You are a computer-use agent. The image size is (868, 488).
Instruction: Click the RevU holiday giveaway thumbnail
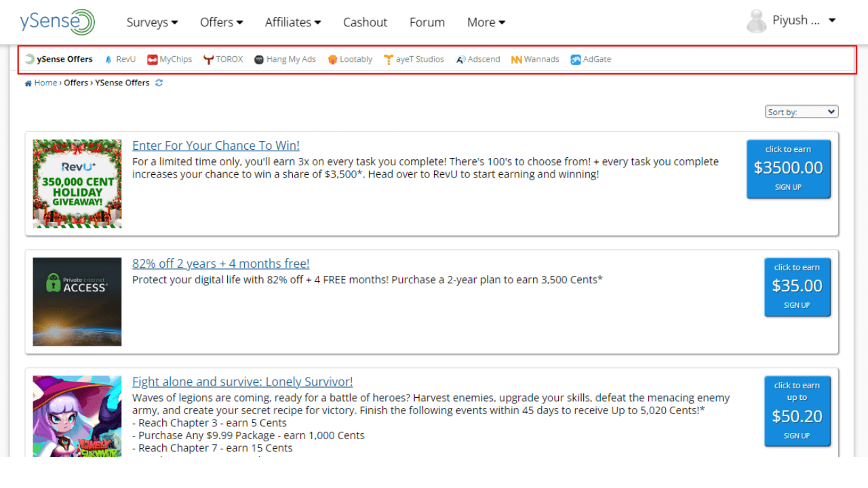77,184
